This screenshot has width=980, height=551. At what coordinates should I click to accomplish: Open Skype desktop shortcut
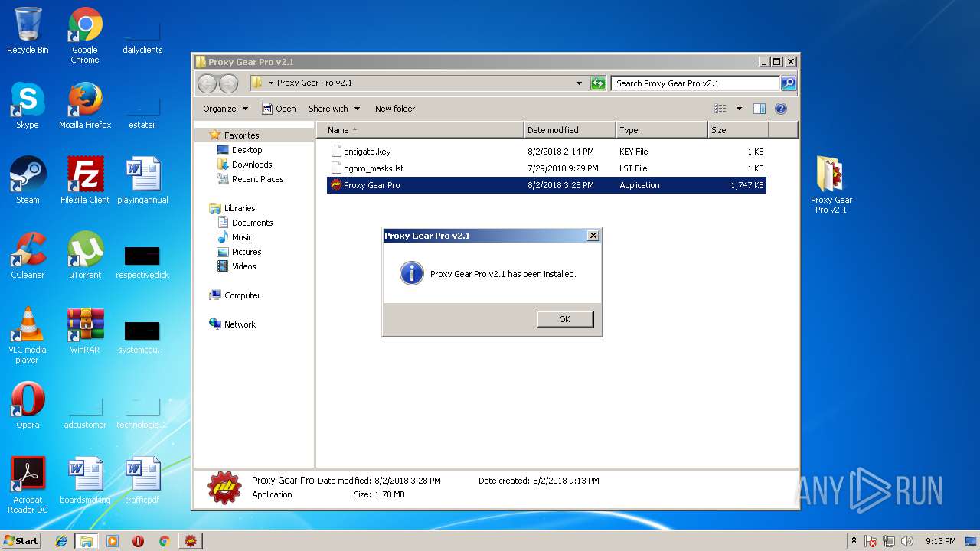(28, 106)
